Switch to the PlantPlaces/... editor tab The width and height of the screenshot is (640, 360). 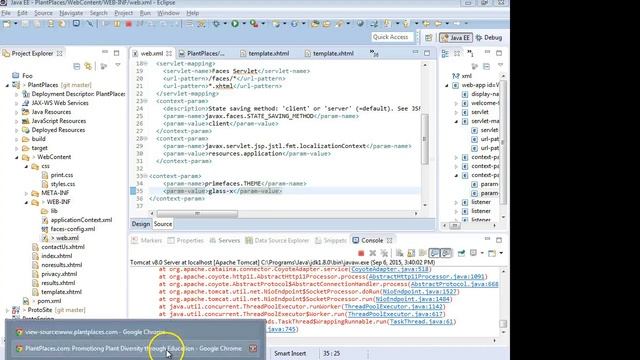pyautogui.click(x=202, y=53)
